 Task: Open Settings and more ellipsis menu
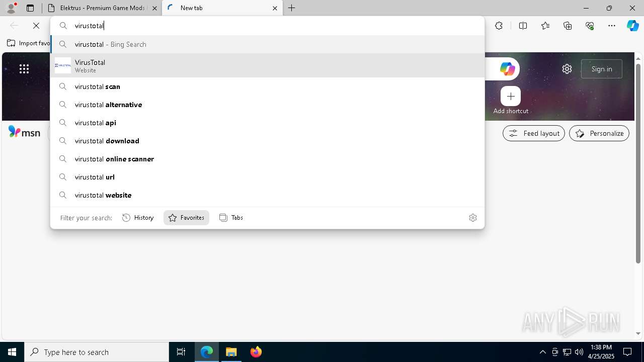tap(612, 26)
